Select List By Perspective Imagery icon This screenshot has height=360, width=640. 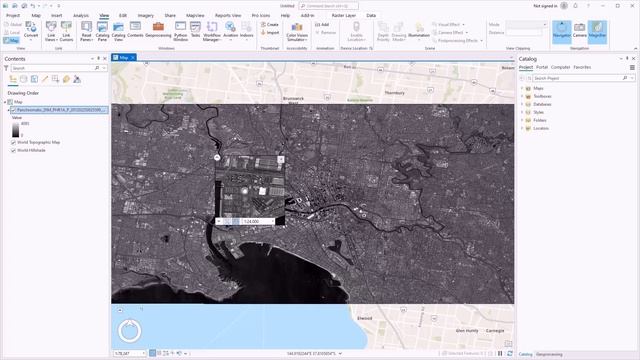click(77, 79)
